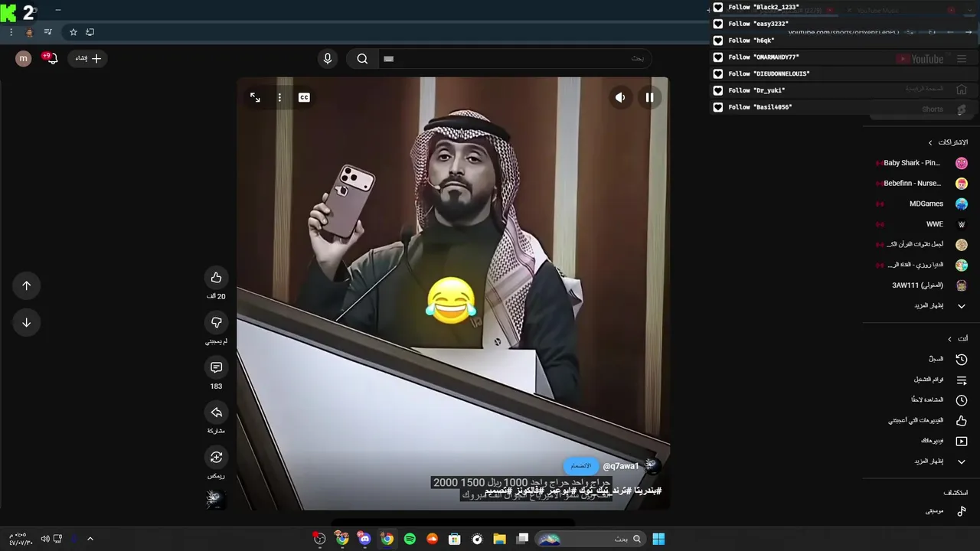This screenshot has height=551, width=980.
Task: Expand the 'You' section header chevron
Action: pos(949,339)
